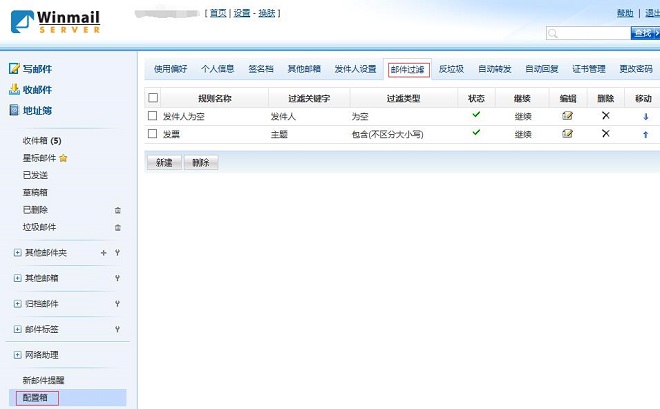Click the 新建 button
The image size is (660, 409).
pyautogui.click(x=164, y=162)
